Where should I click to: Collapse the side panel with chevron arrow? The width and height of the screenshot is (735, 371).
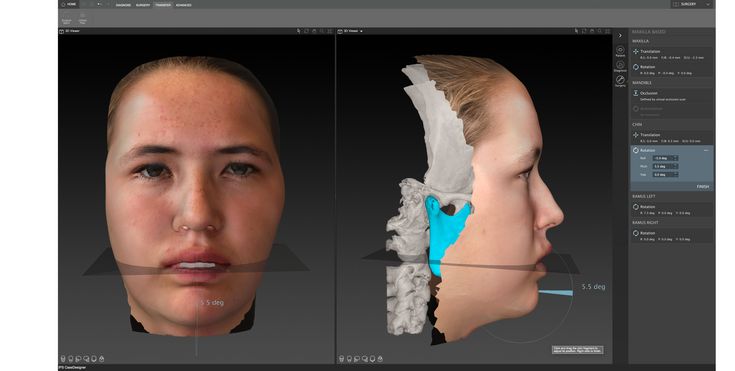point(620,36)
